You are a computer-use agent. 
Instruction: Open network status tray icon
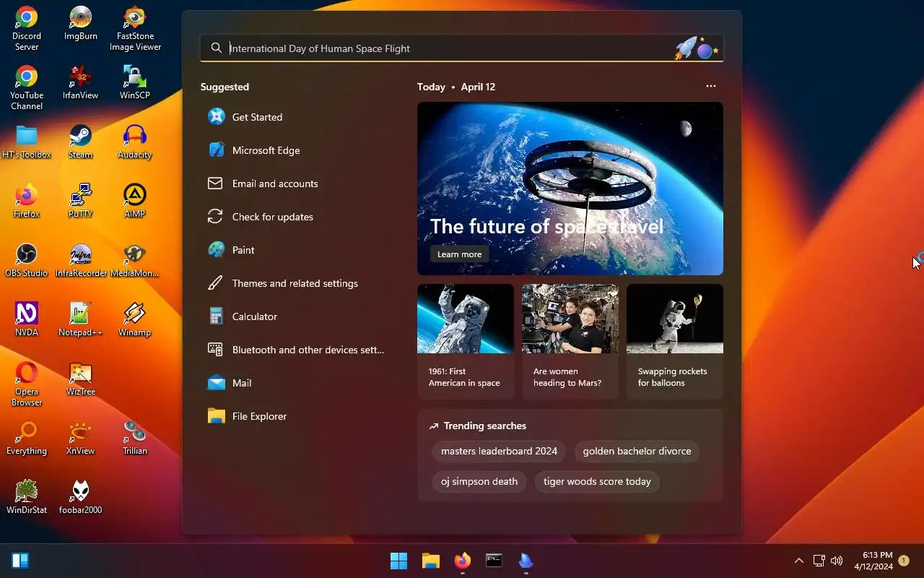pyautogui.click(x=819, y=561)
